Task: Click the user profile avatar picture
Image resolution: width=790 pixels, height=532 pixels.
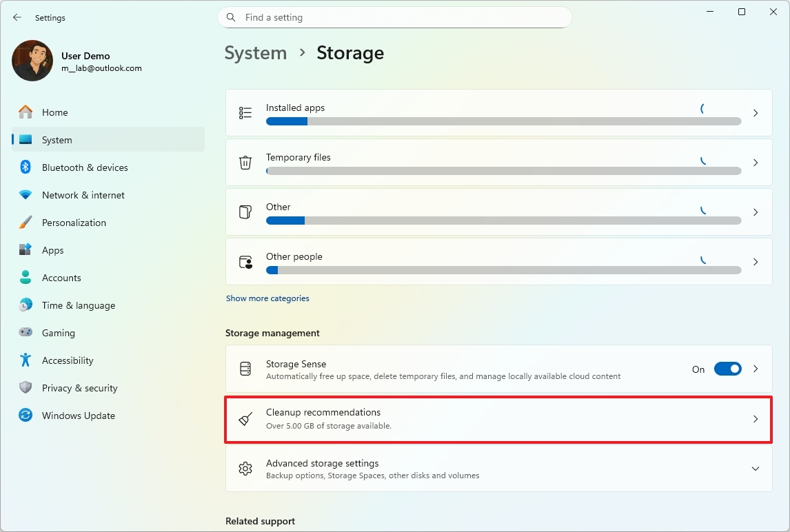Action: pyautogui.click(x=32, y=61)
